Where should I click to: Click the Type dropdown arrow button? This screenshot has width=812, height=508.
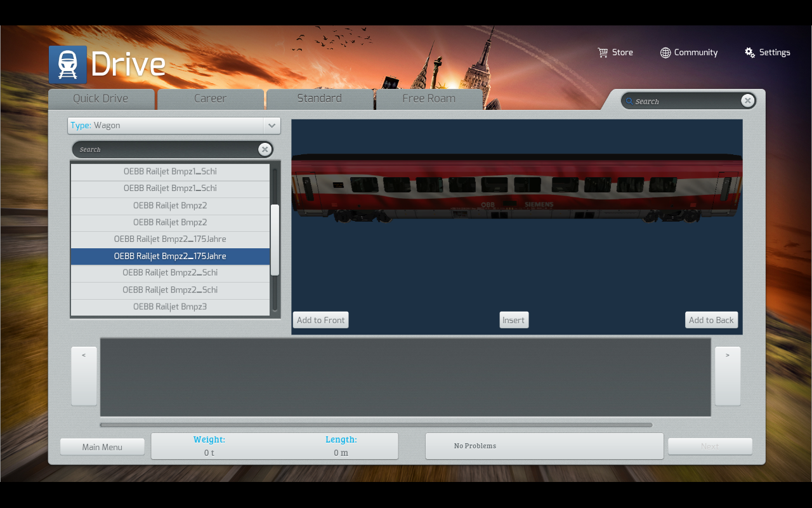[x=272, y=126]
